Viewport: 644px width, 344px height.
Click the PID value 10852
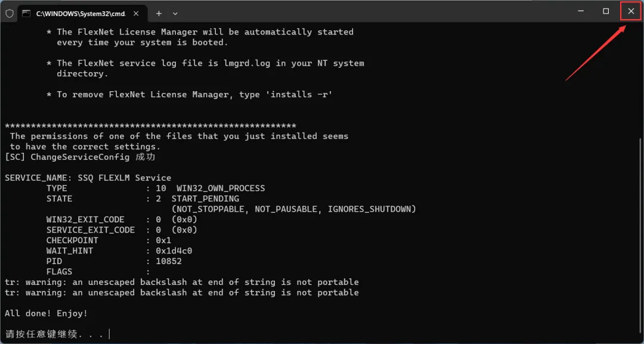pyautogui.click(x=169, y=261)
